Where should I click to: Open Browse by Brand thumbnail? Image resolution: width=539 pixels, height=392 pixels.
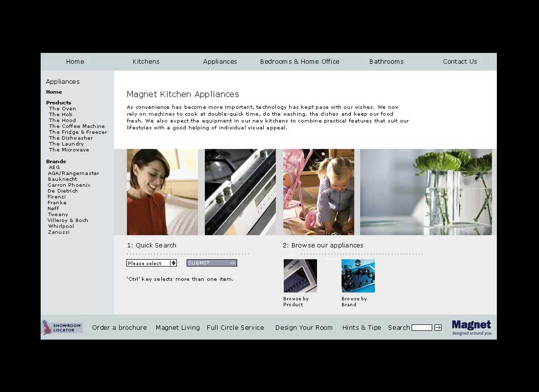coord(358,276)
